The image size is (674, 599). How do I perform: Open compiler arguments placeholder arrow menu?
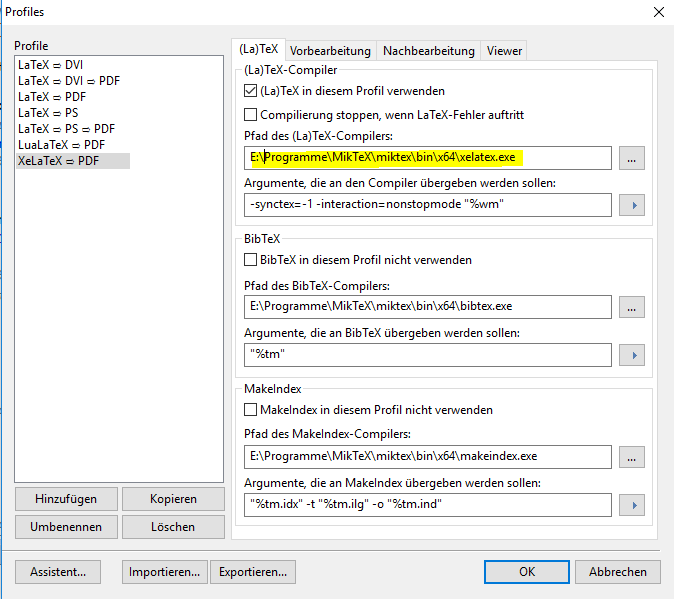[x=630, y=205]
